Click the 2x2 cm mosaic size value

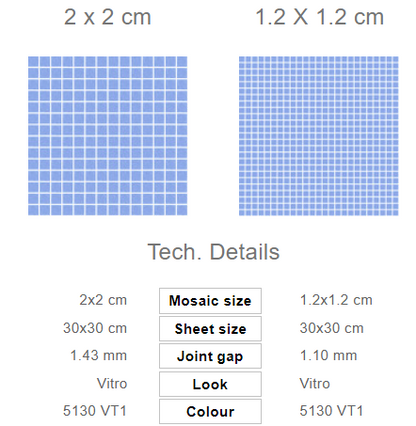click(x=103, y=300)
